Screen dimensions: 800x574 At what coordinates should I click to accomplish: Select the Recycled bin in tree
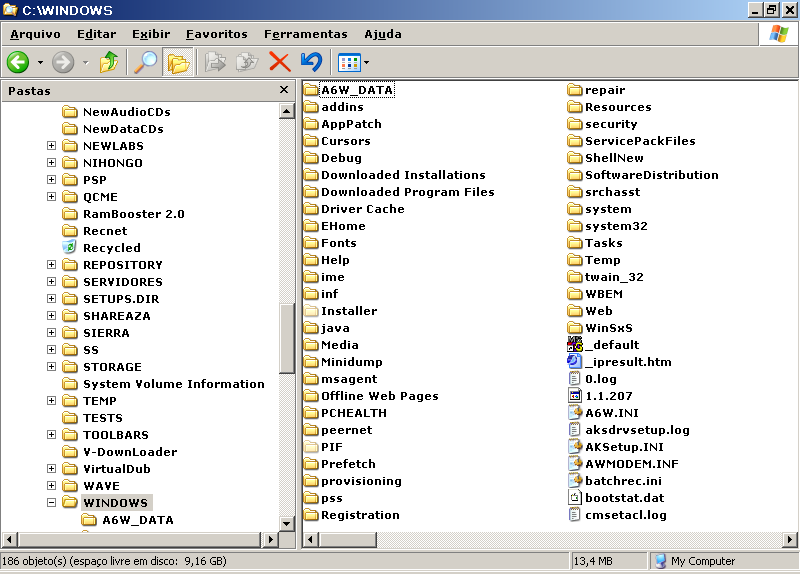coord(101,248)
